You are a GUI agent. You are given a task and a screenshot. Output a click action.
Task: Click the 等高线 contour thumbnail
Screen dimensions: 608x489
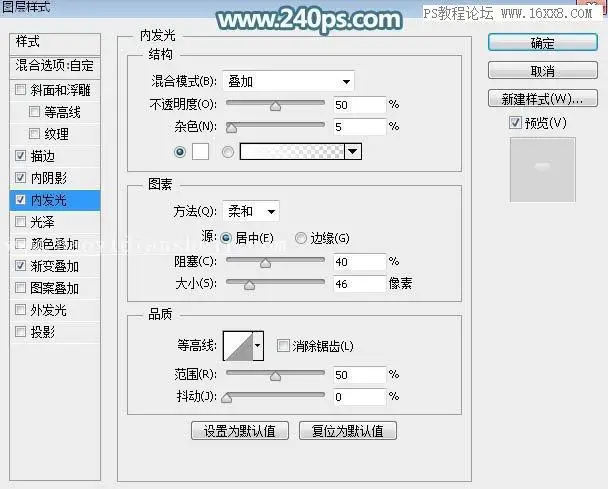(238, 346)
